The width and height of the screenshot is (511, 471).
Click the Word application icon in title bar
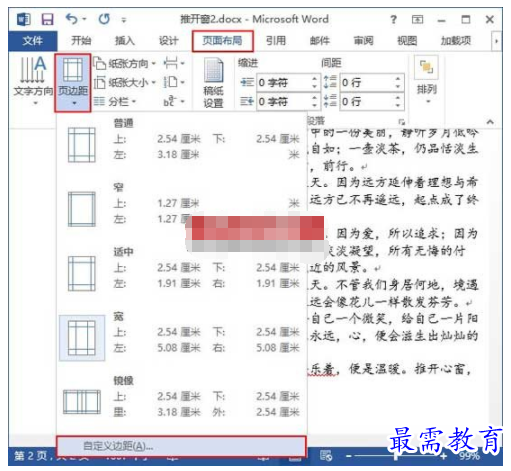tap(24, 19)
